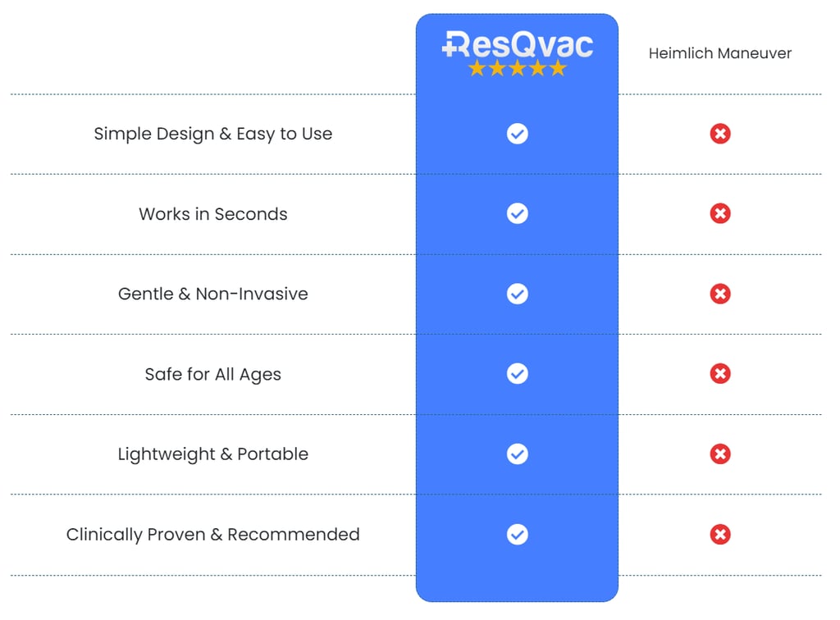Click the Simple Design & Easy to Use label
Viewport: 840px width, 620px height.
[x=213, y=134]
